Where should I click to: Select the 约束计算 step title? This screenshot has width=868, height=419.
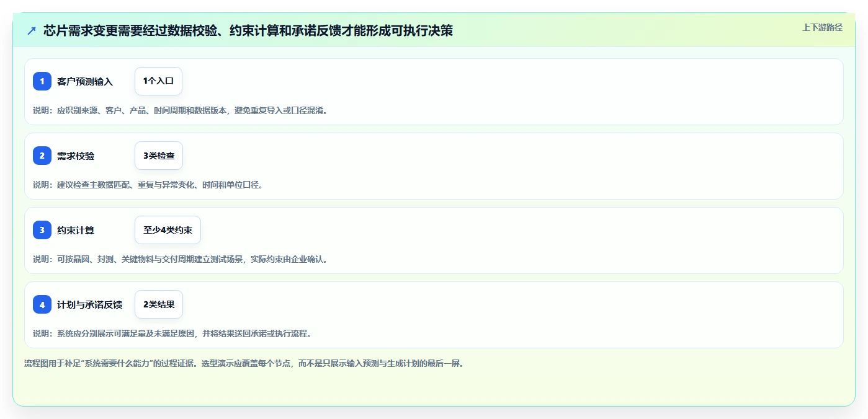tap(76, 230)
